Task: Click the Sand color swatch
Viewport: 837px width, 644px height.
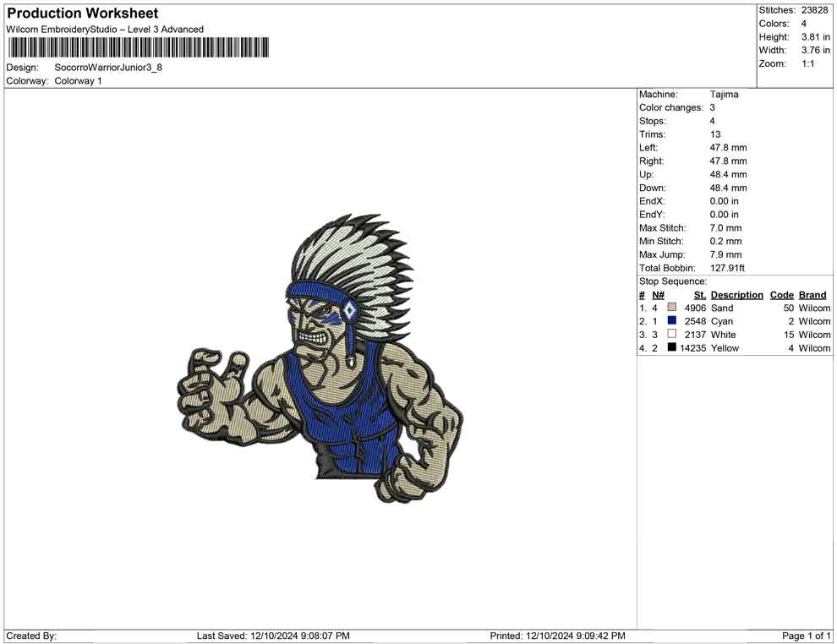Action: [672, 308]
